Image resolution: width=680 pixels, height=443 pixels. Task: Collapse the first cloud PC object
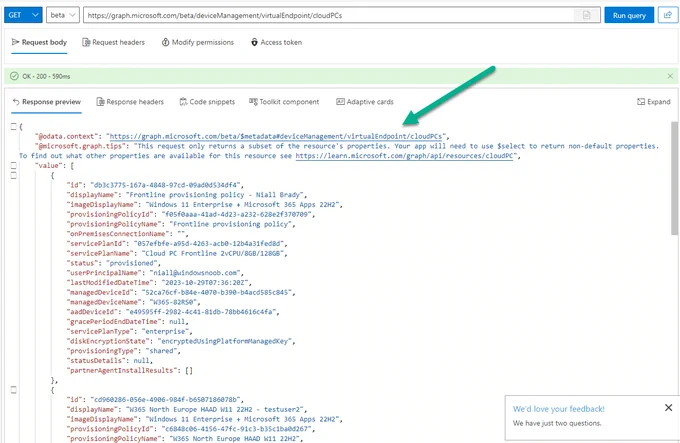coord(13,176)
